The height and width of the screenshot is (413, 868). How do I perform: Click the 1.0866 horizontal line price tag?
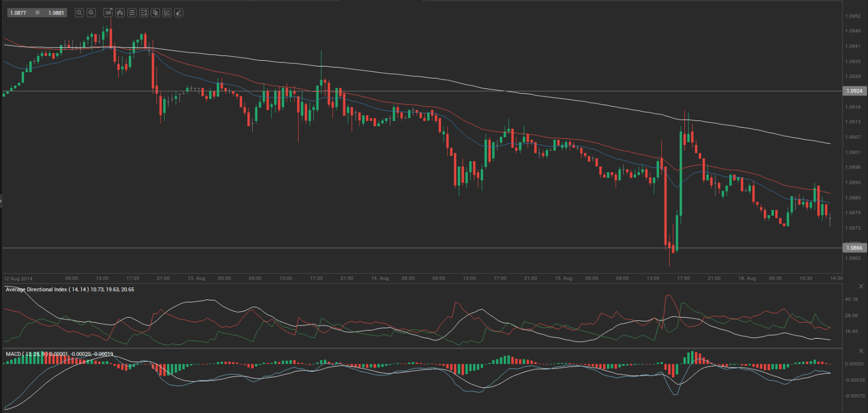[x=854, y=248]
